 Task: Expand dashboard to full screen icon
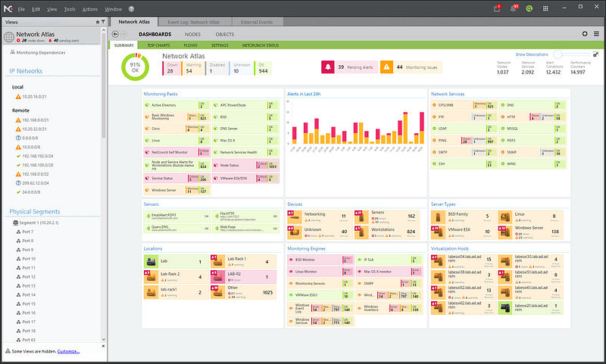pyautogui.click(x=595, y=54)
